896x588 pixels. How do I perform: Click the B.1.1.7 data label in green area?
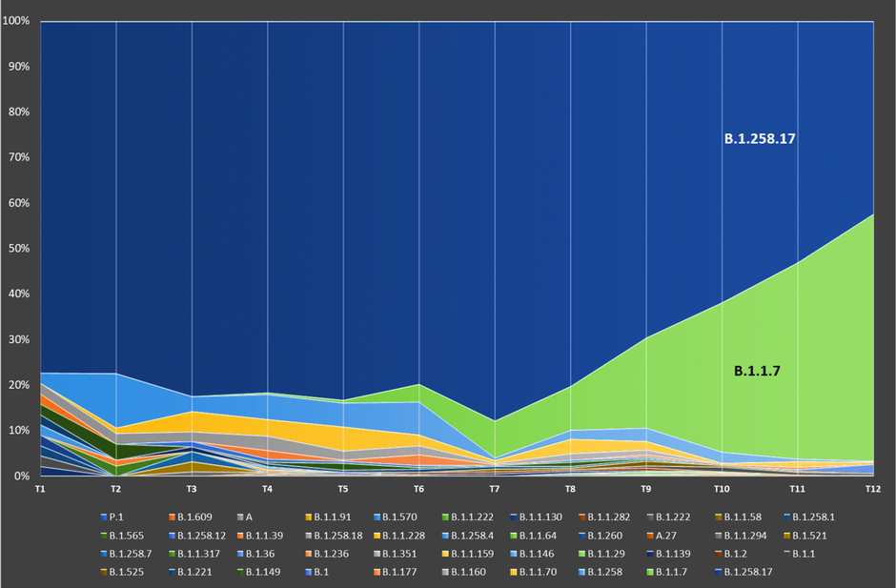click(757, 370)
